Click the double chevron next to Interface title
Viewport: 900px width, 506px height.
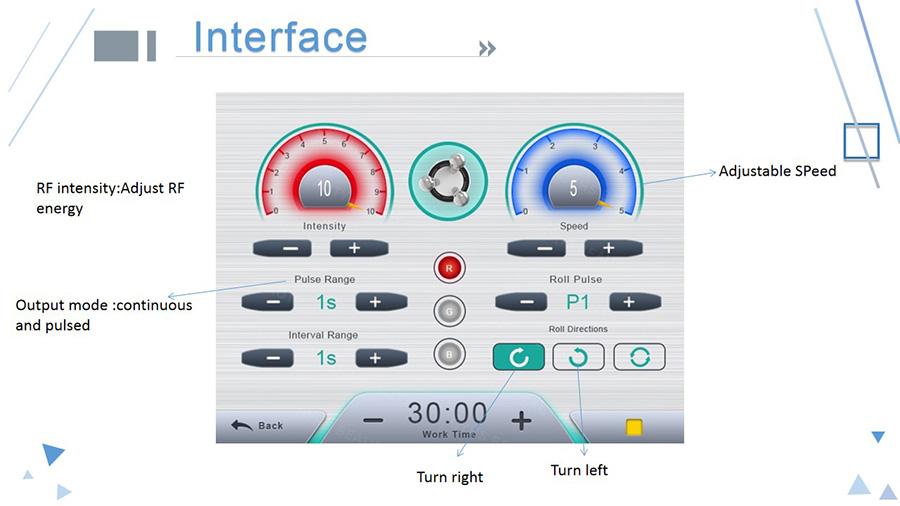coord(487,48)
